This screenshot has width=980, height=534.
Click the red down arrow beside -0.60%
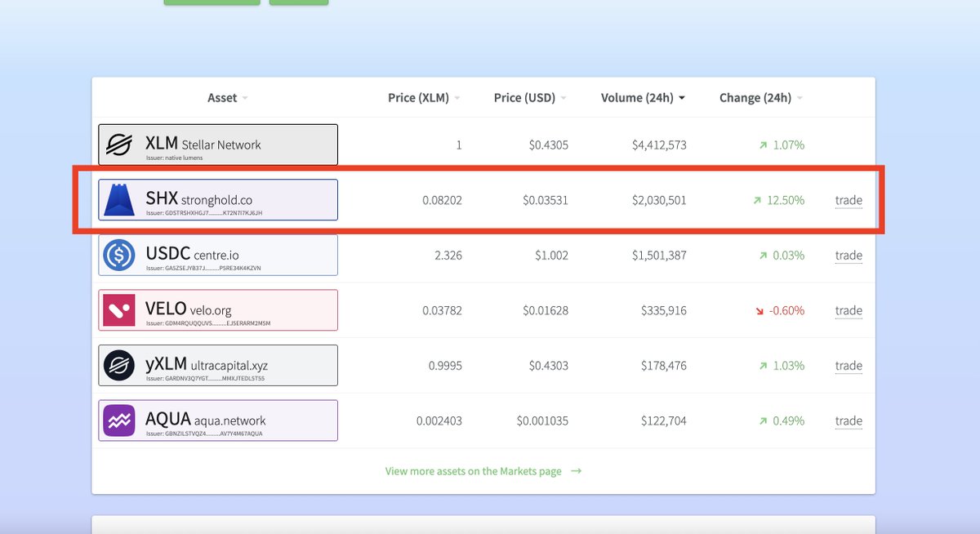[x=759, y=311]
